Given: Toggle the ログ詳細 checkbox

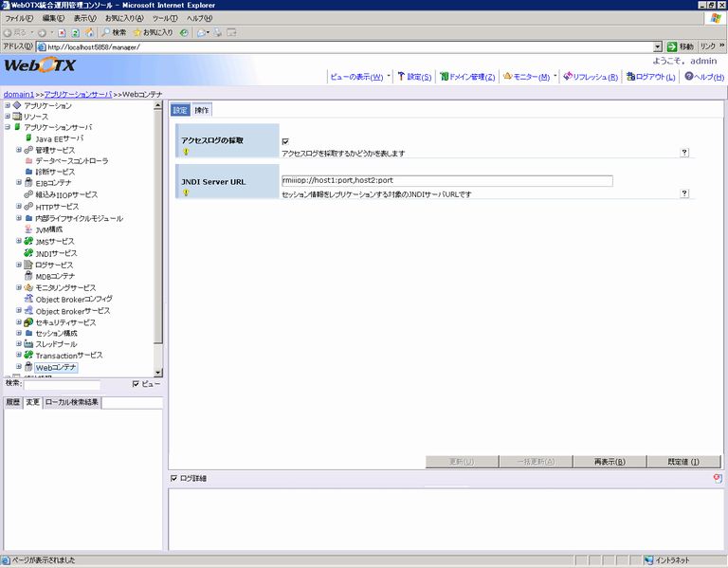Looking at the screenshot, I should tap(173, 479).
